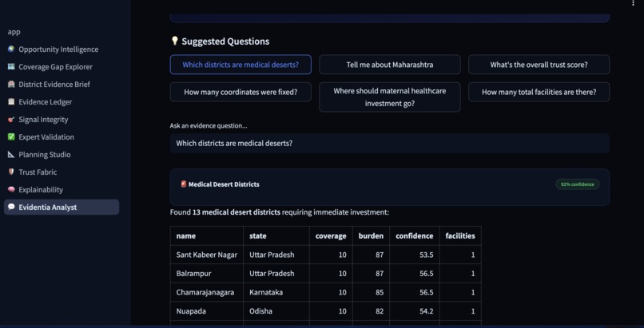
Task: Click 'How many total facilities are there?' button
Action: (x=539, y=92)
